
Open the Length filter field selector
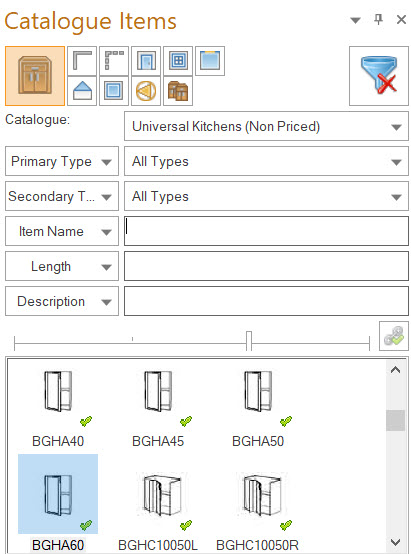[x=62, y=266]
